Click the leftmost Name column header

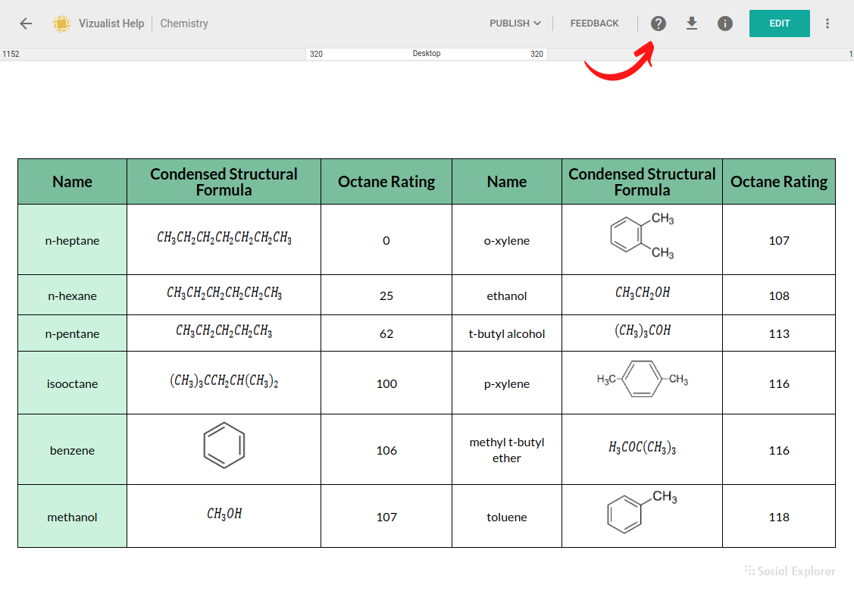click(x=73, y=181)
